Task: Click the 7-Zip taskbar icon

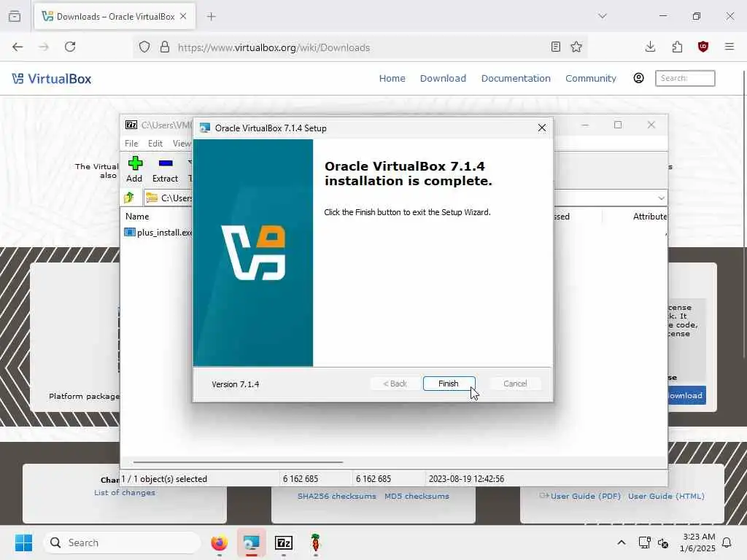Action: tap(284, 542)
